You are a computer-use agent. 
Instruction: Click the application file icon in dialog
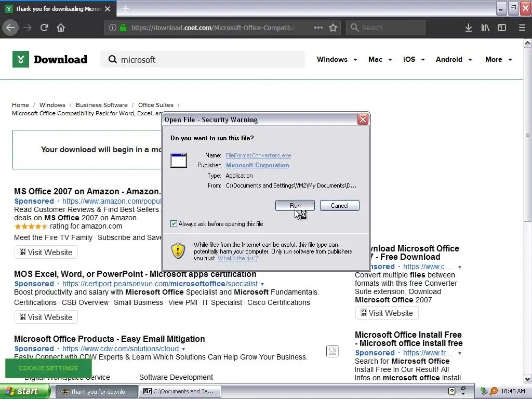pyautogui.click(x=179, y=160)
